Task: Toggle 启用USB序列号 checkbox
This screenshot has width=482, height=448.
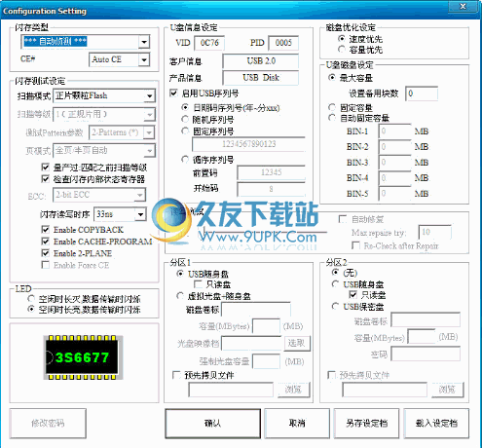Action: 174,93
